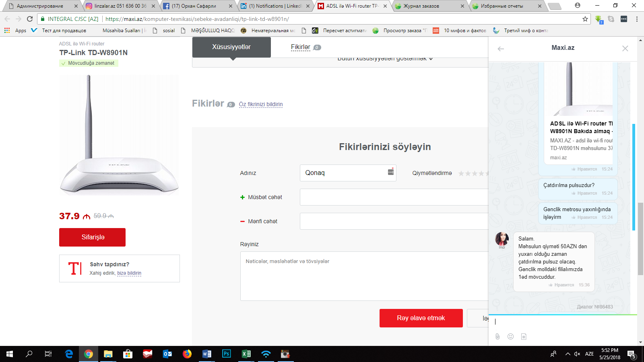
Task: Click the chat message input box
Action: click(x=563, y=322)
